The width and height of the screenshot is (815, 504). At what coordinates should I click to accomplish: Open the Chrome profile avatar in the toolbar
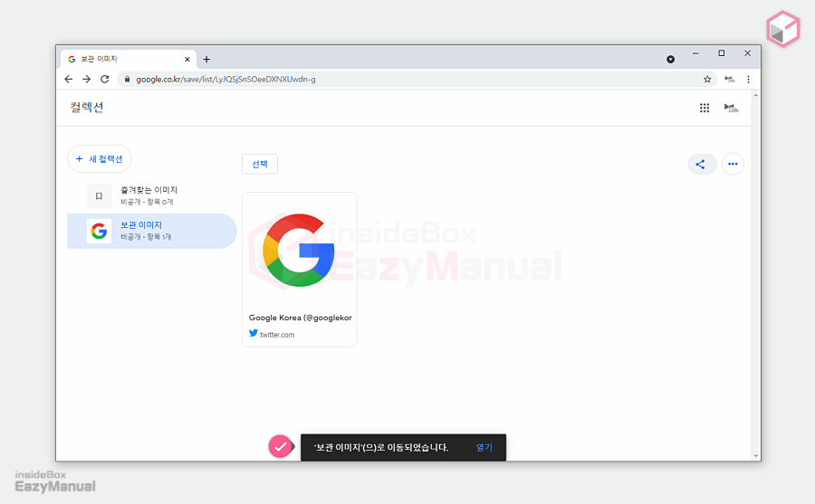pos(730,79)
